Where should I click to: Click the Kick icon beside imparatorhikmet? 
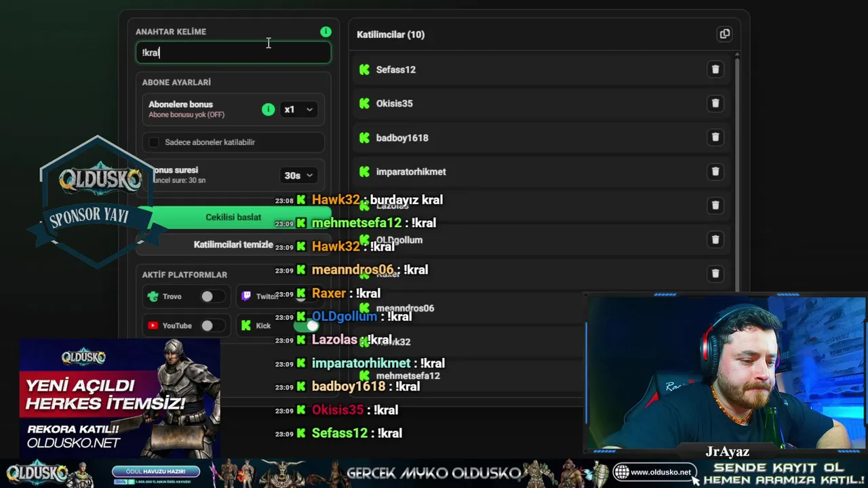(365, 171)
